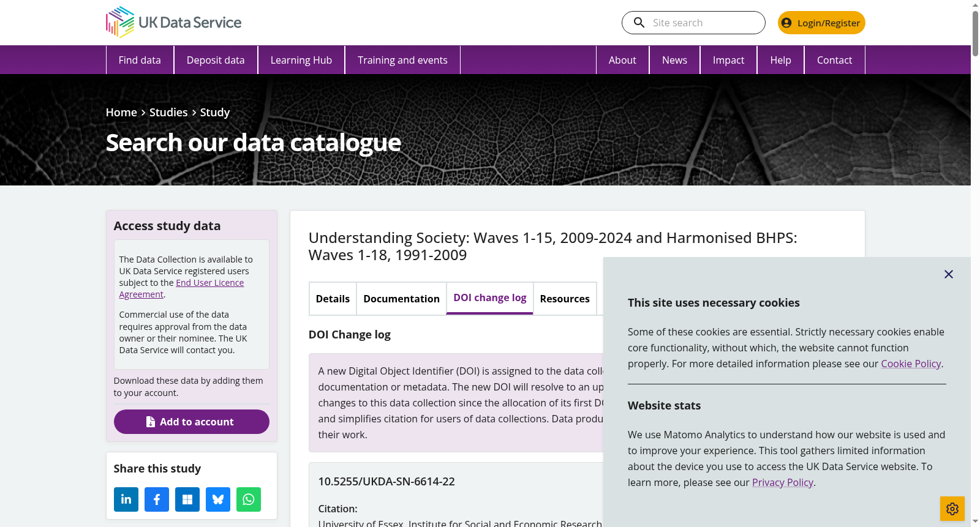The height and width of the screenshot is (527, 980).
Task: Click the Website stats heading
Action: [664, 406]
